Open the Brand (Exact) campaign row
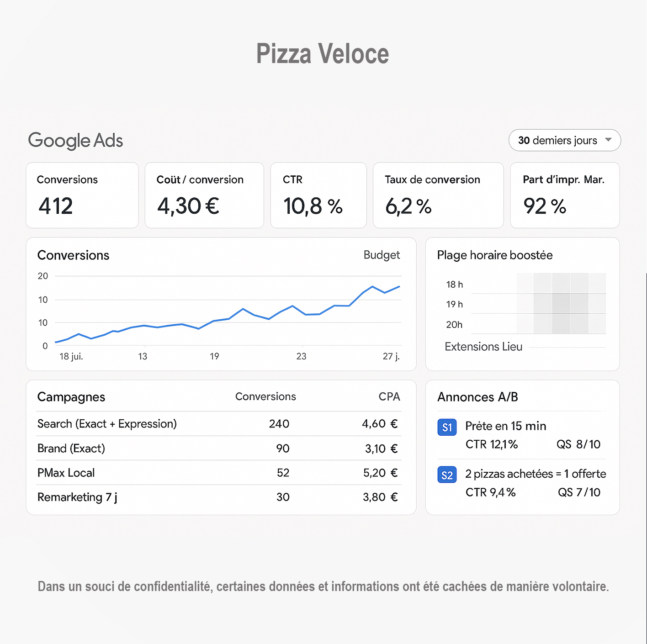This screenshot has height=644, width=647. click(x=71, y=449)
